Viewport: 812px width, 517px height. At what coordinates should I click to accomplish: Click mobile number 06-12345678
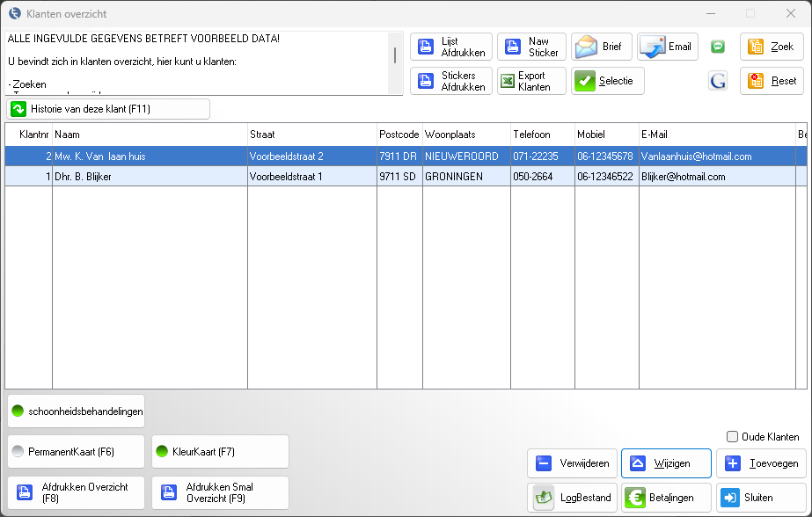(607, 157)
